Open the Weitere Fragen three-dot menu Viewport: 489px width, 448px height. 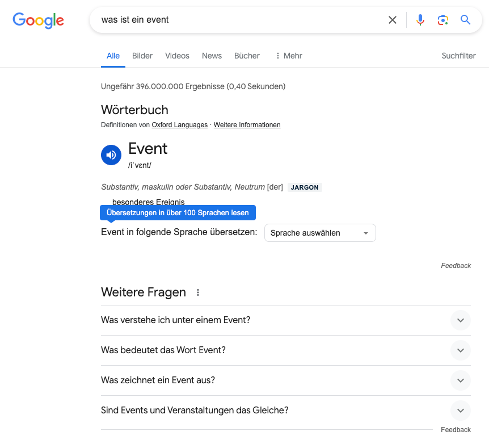coord(197,292)
